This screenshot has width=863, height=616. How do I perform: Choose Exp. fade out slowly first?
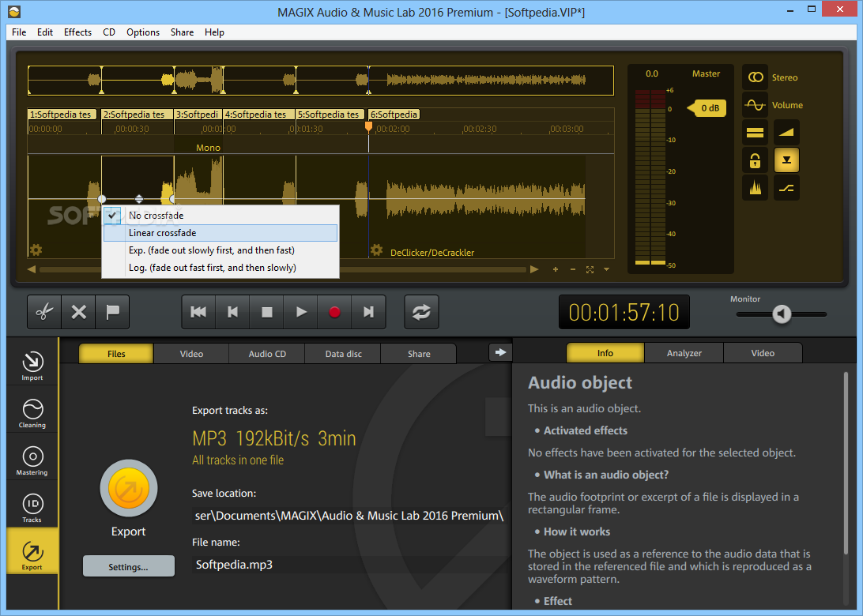(220, 250)
